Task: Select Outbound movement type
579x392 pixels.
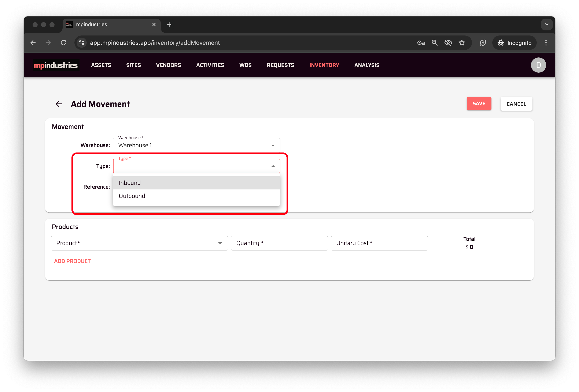Action: [x=196, y=196]
